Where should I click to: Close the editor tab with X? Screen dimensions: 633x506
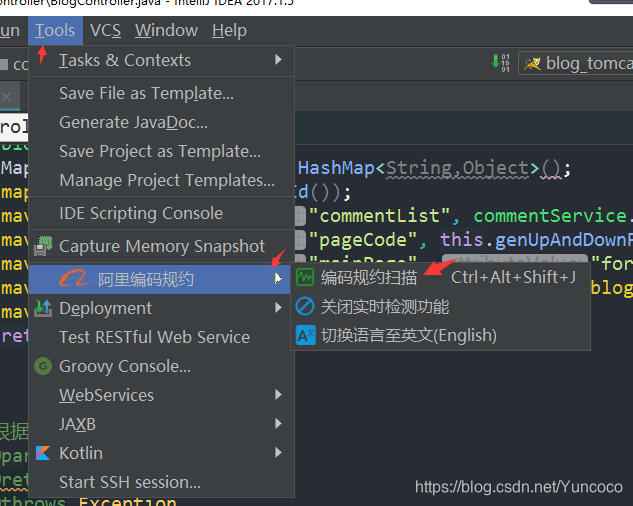(6, 97)
